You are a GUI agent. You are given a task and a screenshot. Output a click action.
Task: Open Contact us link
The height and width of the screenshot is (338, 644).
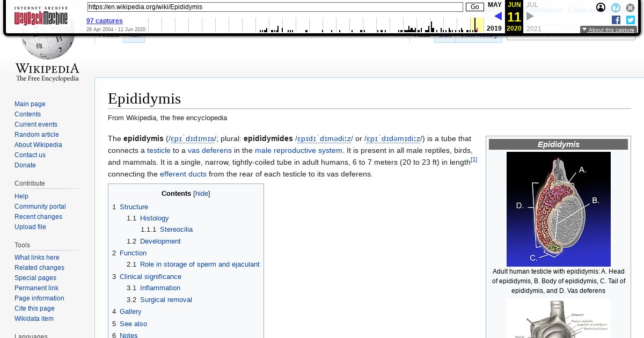pyautogui.click(x=30, y=155)
